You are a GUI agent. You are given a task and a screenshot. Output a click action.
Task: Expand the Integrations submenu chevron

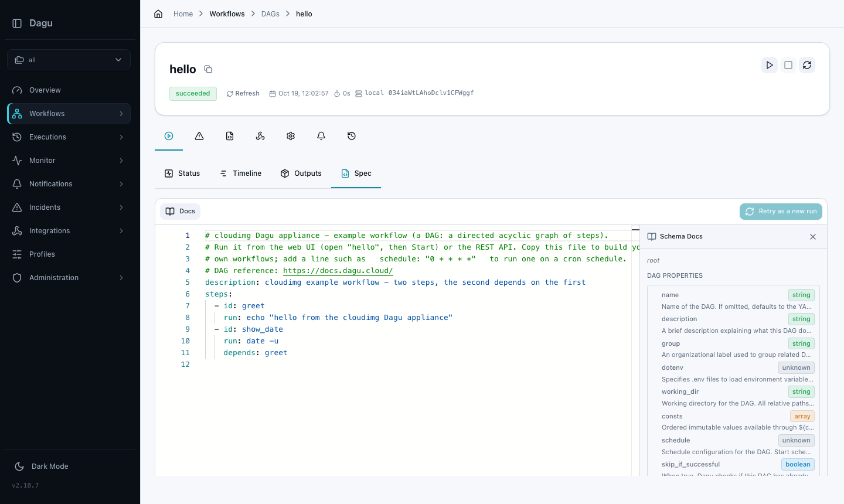pyautogui.click(x=121, y=231)
